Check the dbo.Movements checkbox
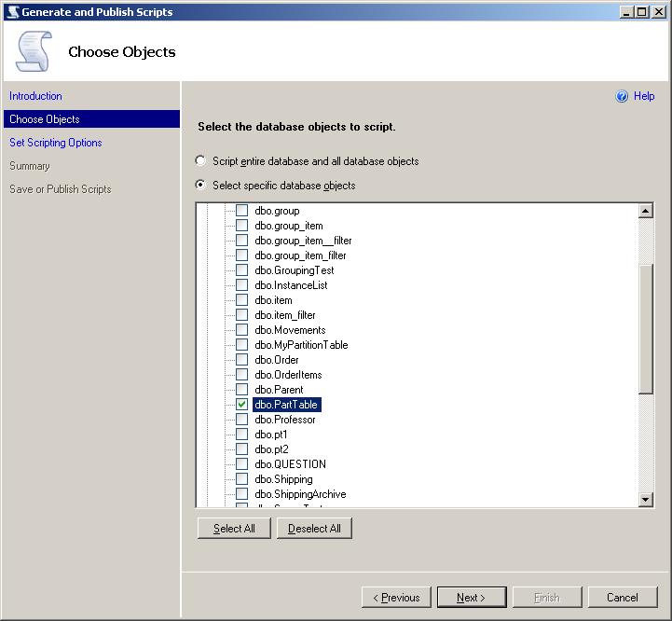 pyautogui.click(x=241, y=330)
